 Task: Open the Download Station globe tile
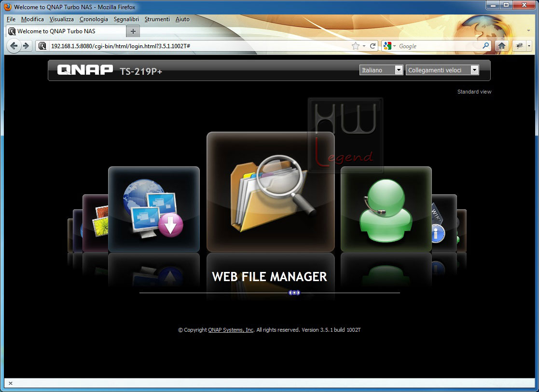coord(153,209)
